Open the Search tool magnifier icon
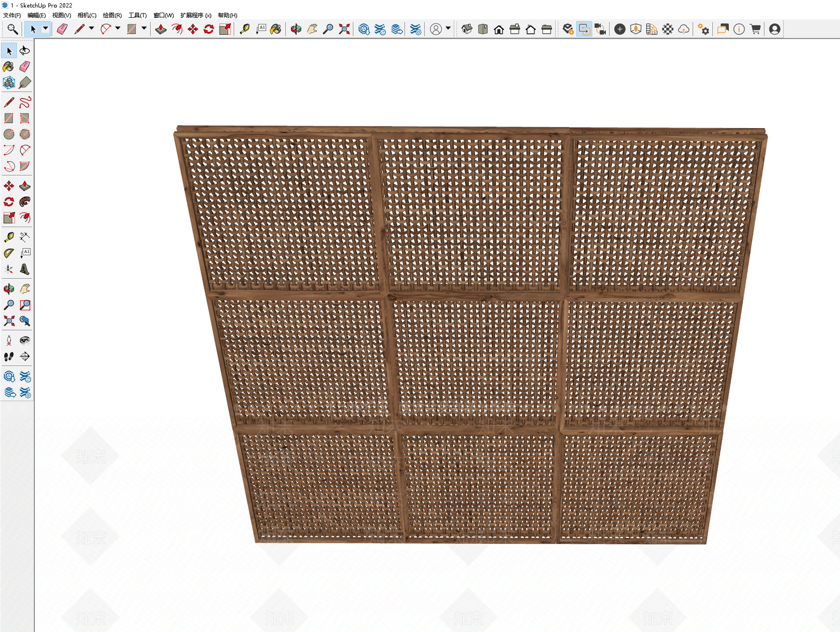The width and height of the screenshot is (840, 632). (12, 29)
